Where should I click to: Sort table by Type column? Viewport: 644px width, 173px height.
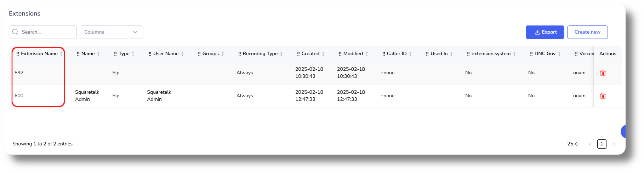click(x=133, y=54)
